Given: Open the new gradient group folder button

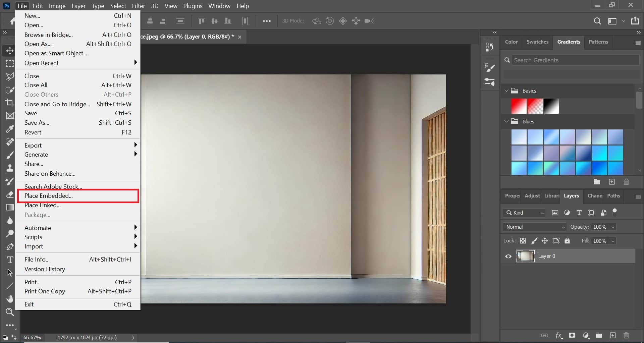Looking at the screenshot, I should coord(597,182).
